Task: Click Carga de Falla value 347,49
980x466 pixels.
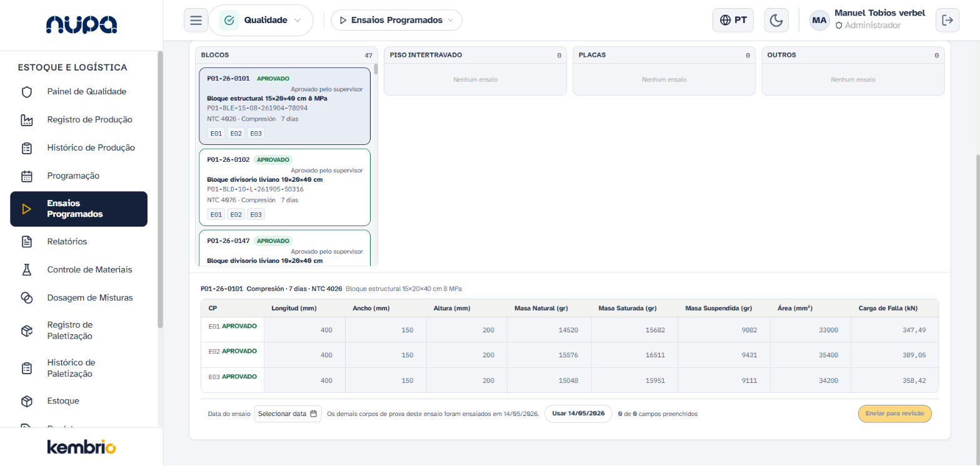Action: (894, 330)
